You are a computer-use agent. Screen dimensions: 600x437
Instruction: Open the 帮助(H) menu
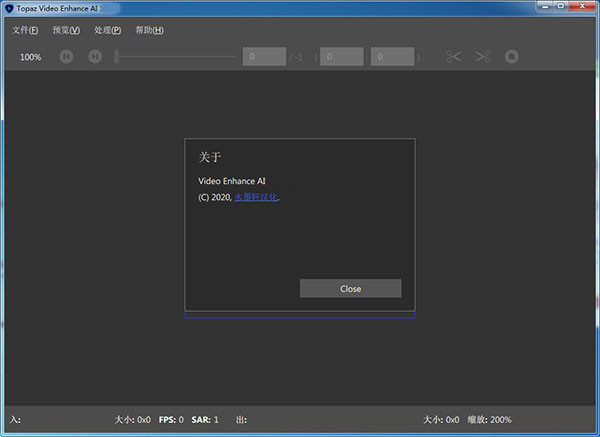click(150, 30)
